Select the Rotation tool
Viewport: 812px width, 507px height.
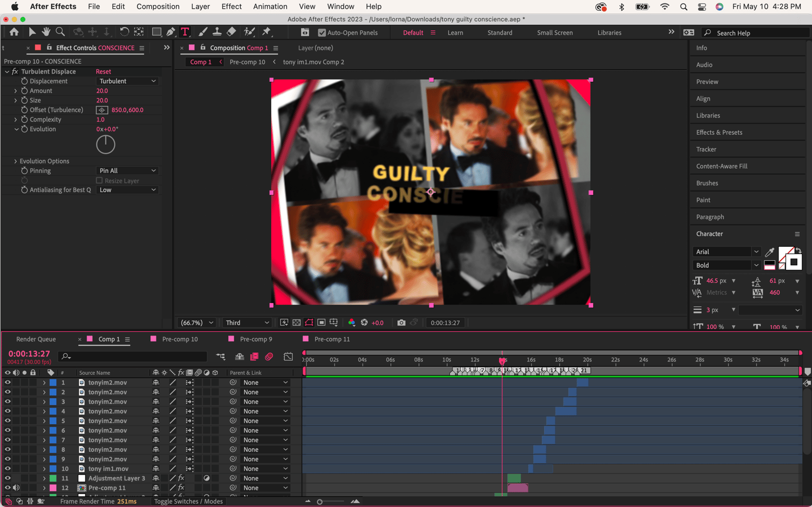124,32
